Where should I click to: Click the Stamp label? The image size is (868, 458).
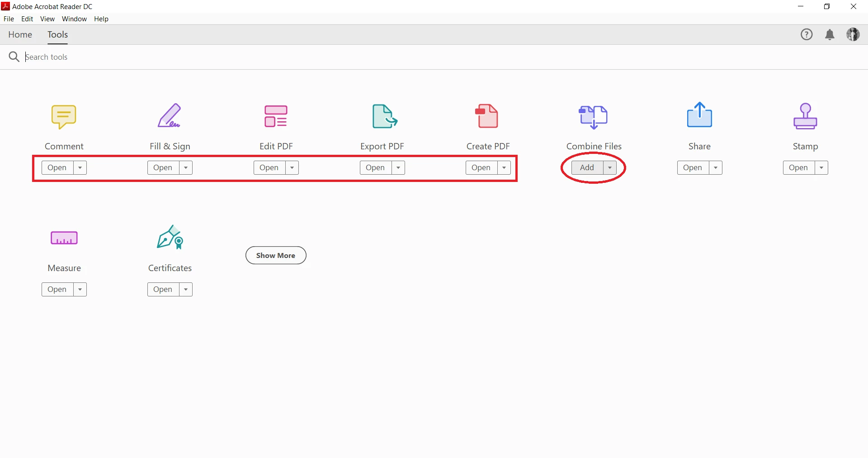tap(805, 146)
